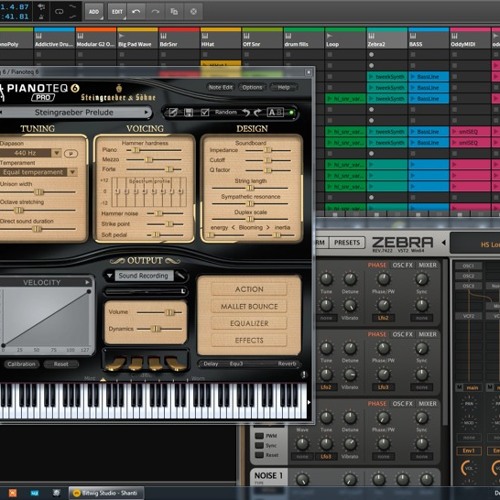Click the Calibration button under the velocity curve
This screenshot has height=500, width=500.
click(x=21, y=364)
